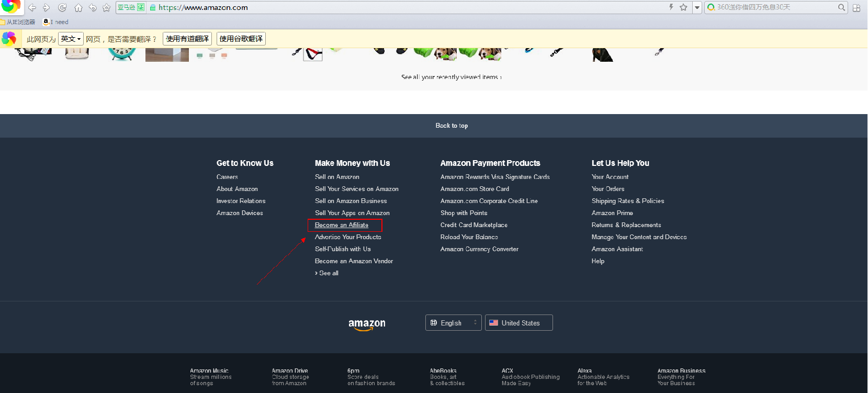
Task: Click Shop with Points link
Action: point(464,213)
